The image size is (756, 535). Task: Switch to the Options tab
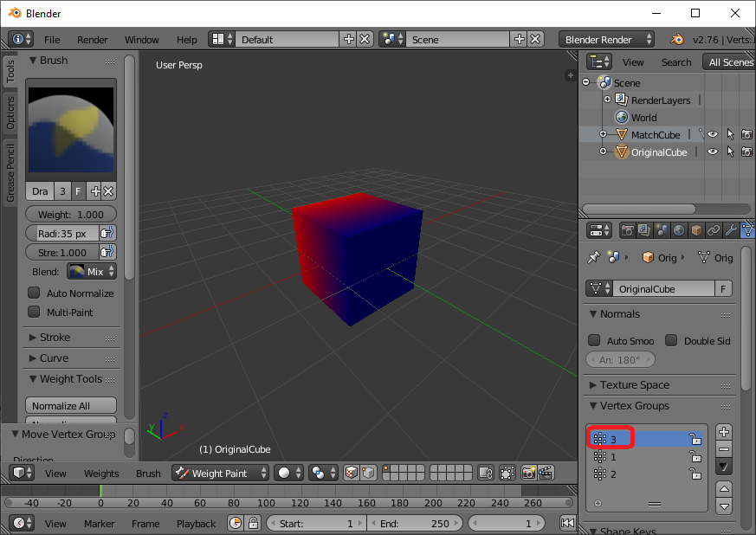10,113
